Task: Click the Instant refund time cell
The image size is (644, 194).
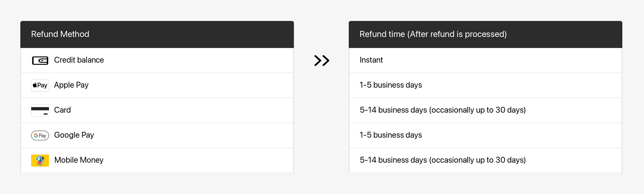Action: [485, 60]
